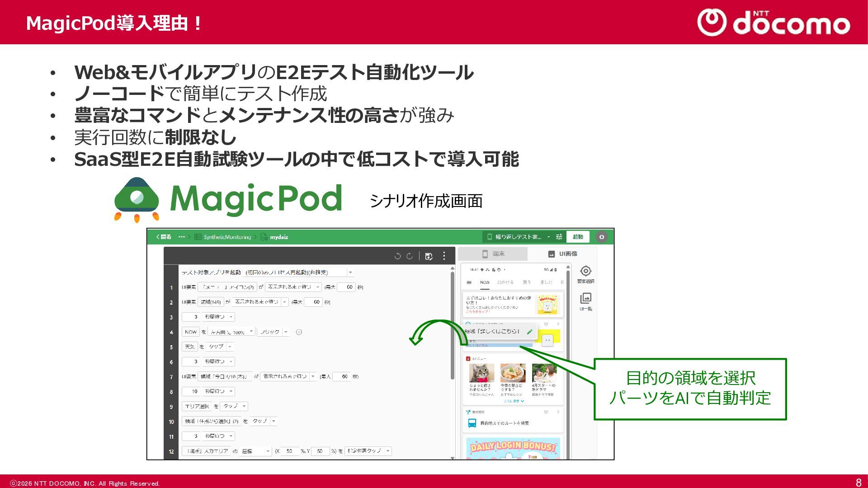Click the 要素選択 target icon
868x488 pixels.
point(585,271)
